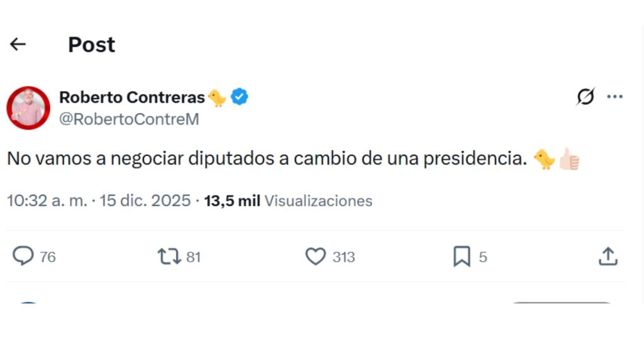This screenshot has height=362, width=644.
Task: Click the timestamp 15 dic. 2025
Action: 145,200
